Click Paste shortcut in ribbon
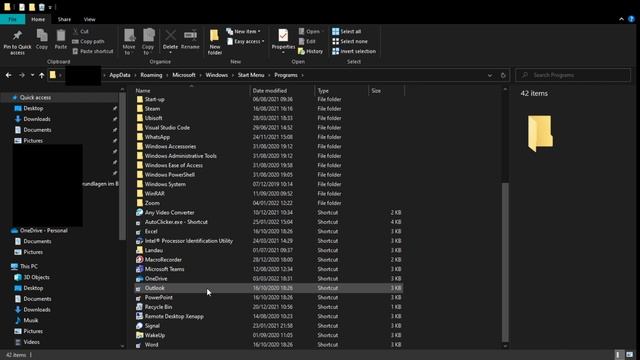The height and width of the screenshot is (360, 640). click(x=93, y=51)
